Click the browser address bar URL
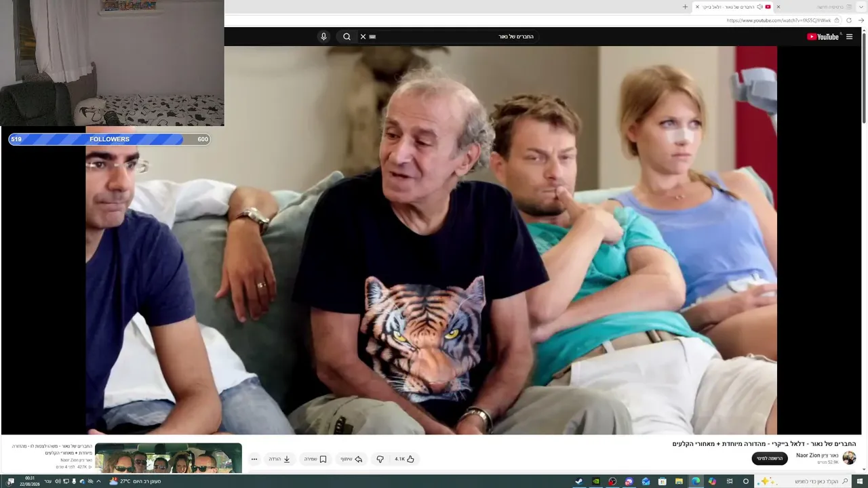 click(778, 20)
